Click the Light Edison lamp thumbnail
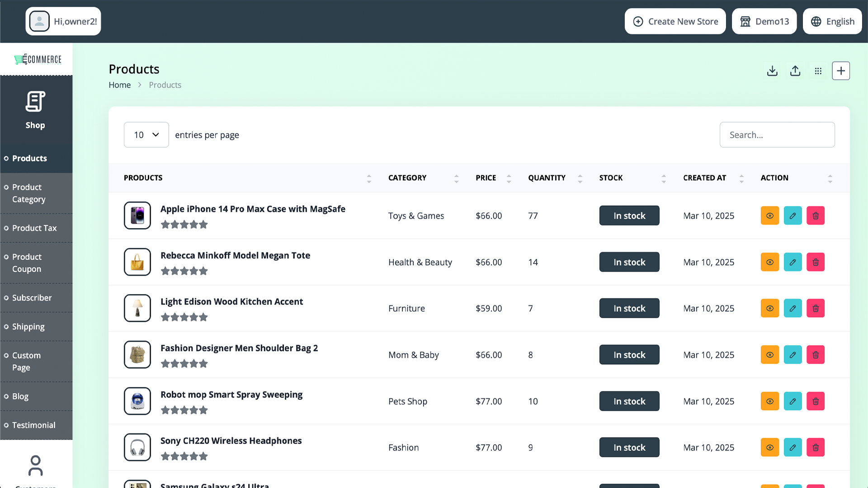The image size is (868, 488). click(137, 308)
